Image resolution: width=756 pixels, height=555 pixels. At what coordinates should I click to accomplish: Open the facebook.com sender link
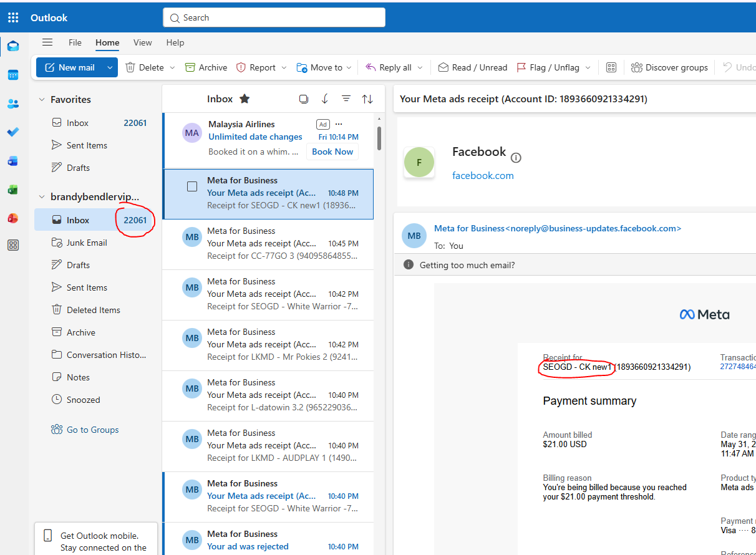483,175
